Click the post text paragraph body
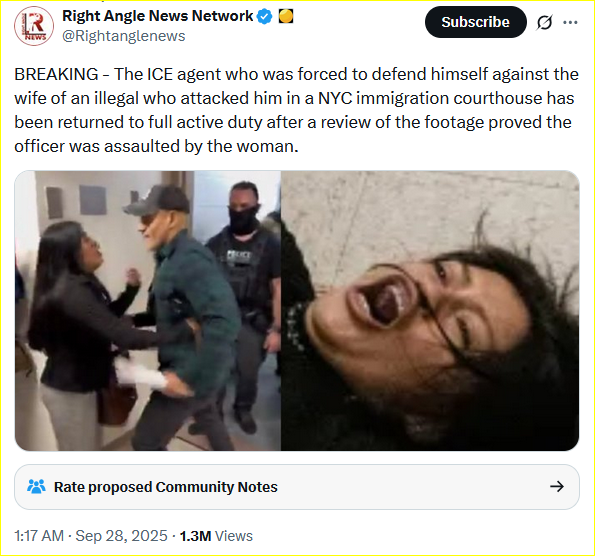Screen dimensions: 595x556 tap(297, 110)
